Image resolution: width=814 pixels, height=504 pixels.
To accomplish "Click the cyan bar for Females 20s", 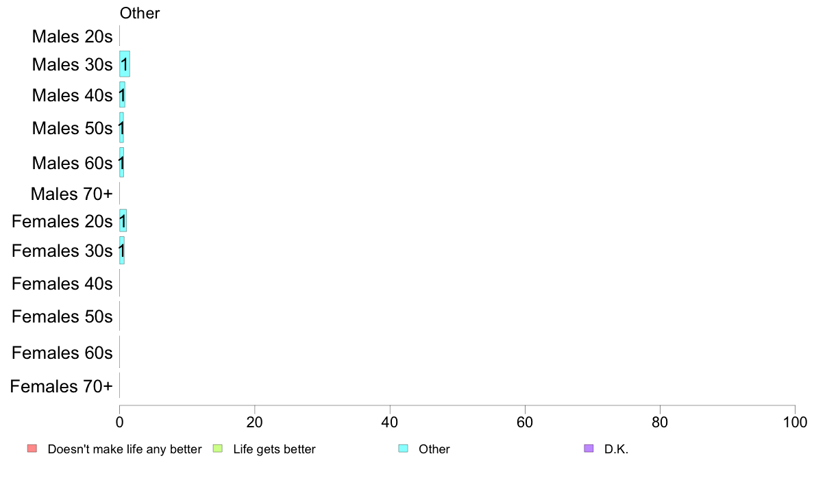I will [x=123, y=221].
